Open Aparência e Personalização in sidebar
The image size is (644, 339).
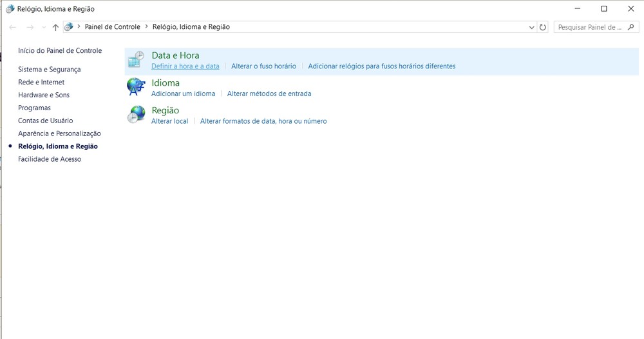point(59,133)
